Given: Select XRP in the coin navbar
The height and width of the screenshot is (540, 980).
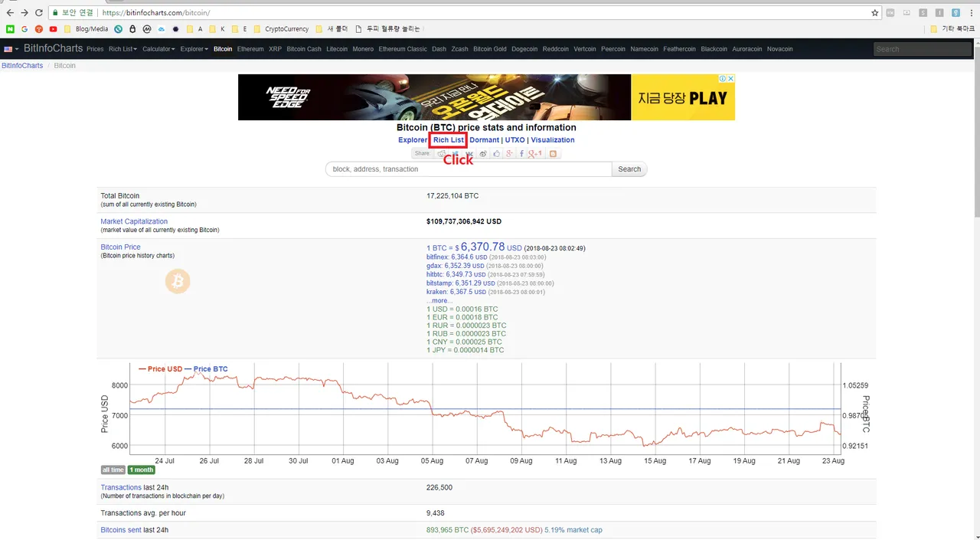Looking at the screenshot, I should click(275, 49).
